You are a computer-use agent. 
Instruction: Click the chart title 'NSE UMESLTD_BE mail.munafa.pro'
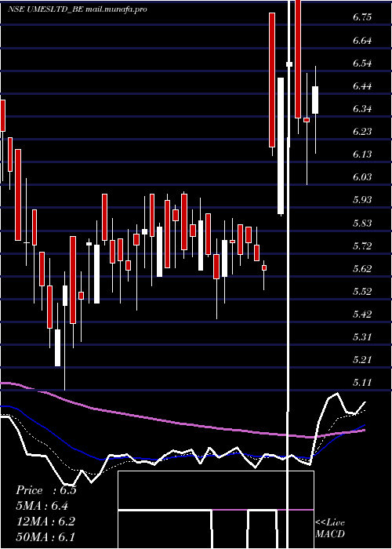78,9
